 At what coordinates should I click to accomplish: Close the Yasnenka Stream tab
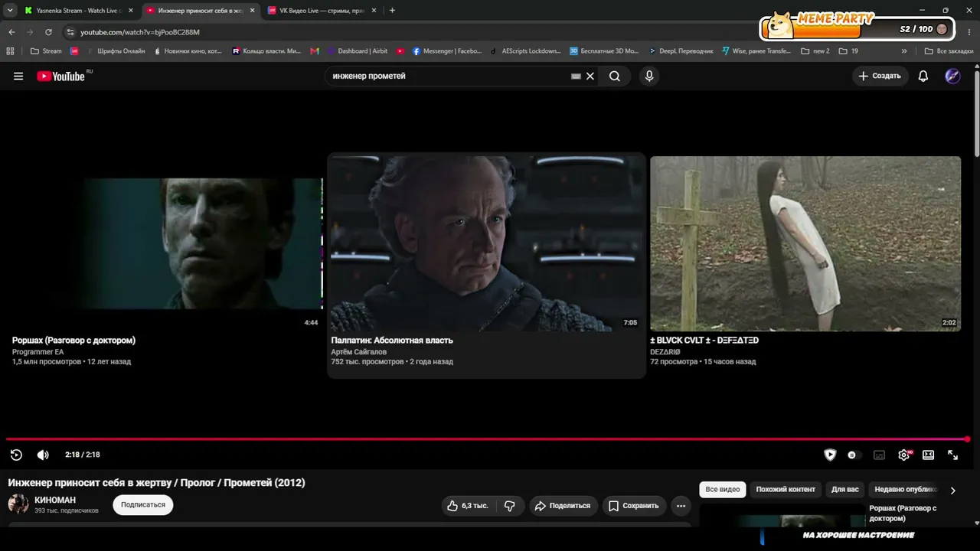pyautogui.click(x=130, y=11)
